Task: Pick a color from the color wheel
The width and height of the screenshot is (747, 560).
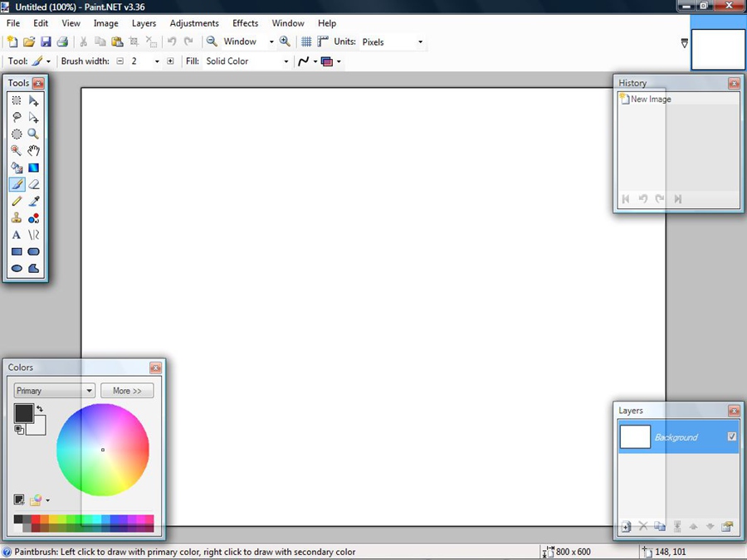Action: click(x=102, y=450)
